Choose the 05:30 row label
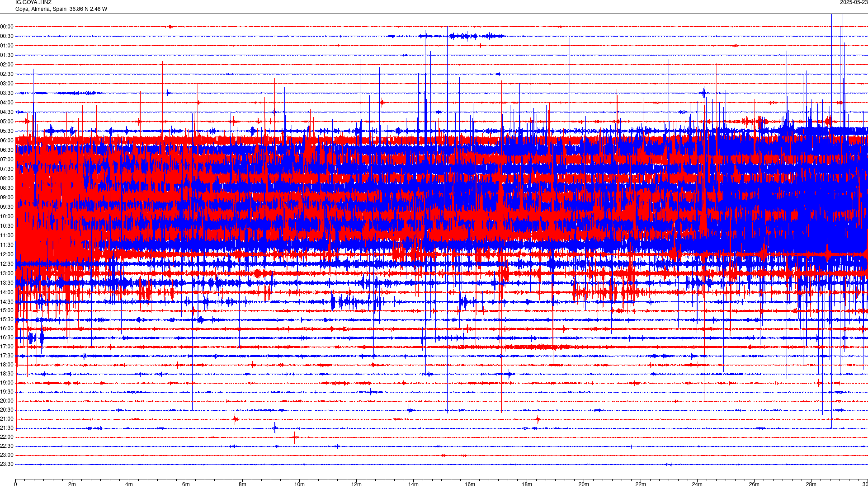868x488 pixels. (x=7, y=131)
